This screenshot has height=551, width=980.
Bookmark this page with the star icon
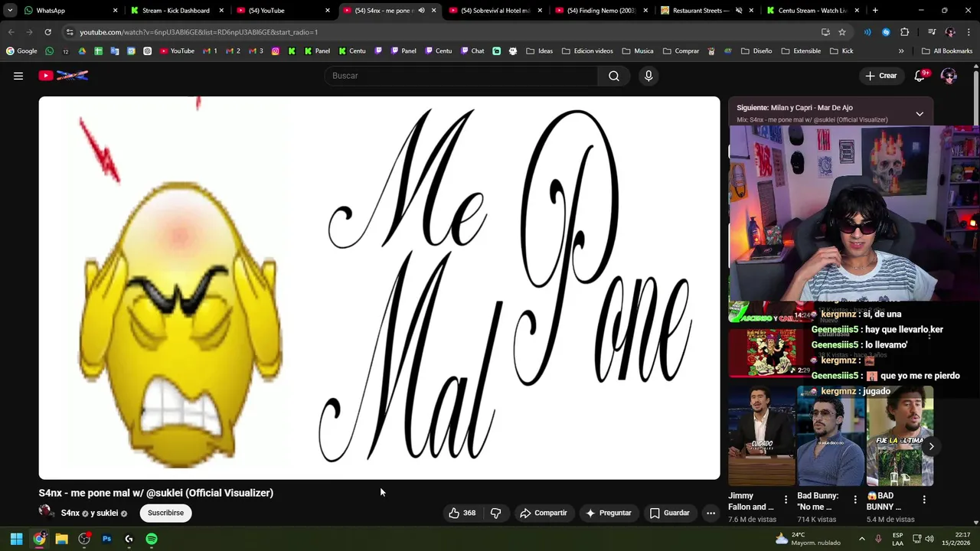[x=842, y=32]
